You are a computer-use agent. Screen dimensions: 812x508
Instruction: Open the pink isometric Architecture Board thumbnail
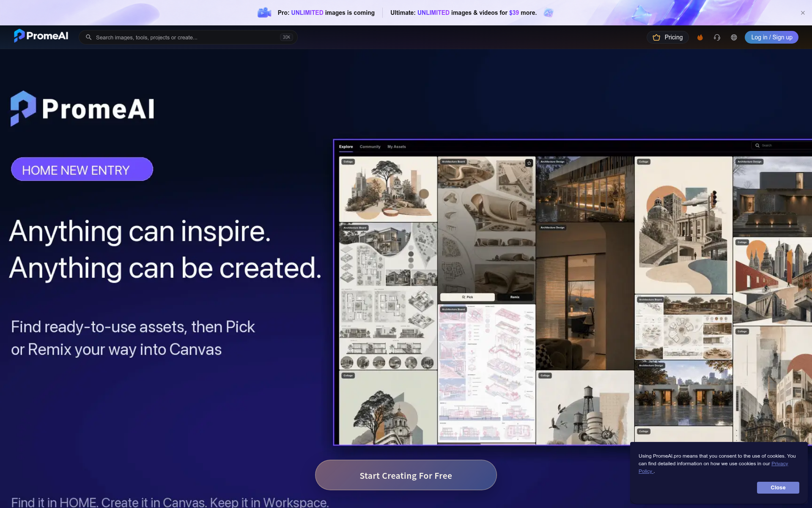[486, 373]
